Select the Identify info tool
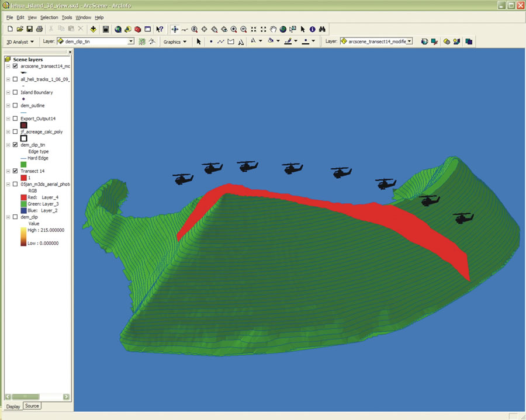 pyautogui.click(x=312, y=29)
